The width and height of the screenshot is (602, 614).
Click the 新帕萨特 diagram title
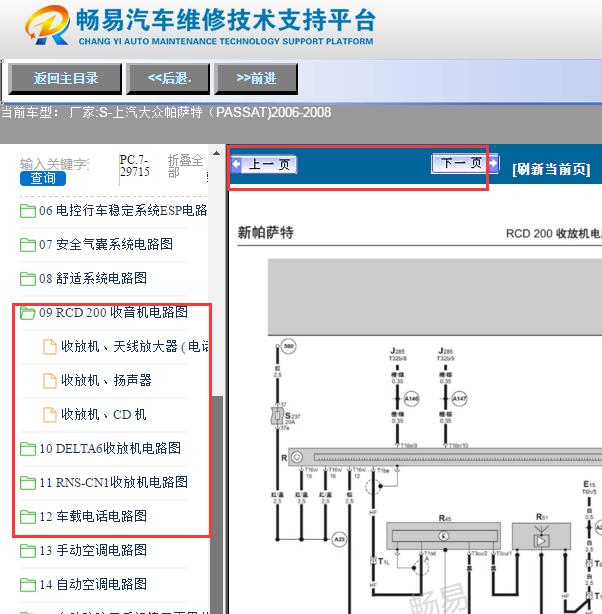tap(266, 233)
